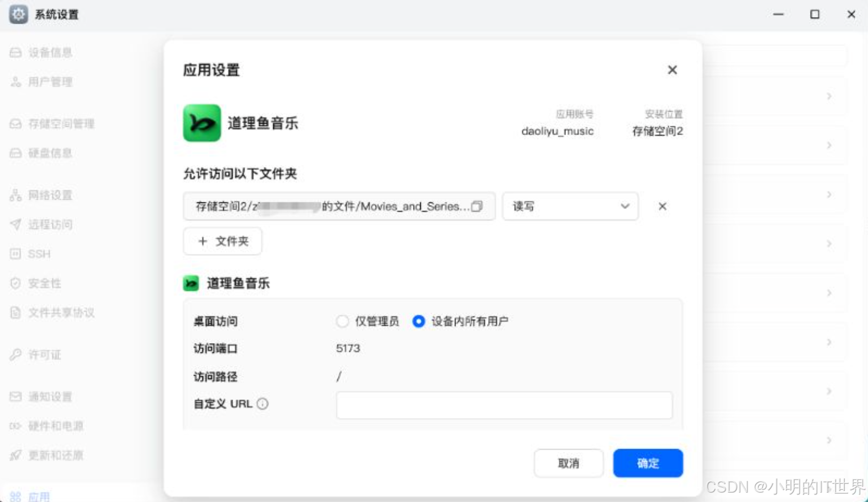
Task: Click the 允许访问以下文件夹 heading
Action: pyautogui.click(x=240, y=174)
